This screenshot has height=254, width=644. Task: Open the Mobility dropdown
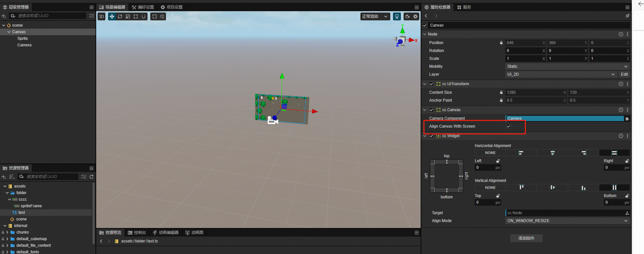pyautogui.click(x=568, y=66)
